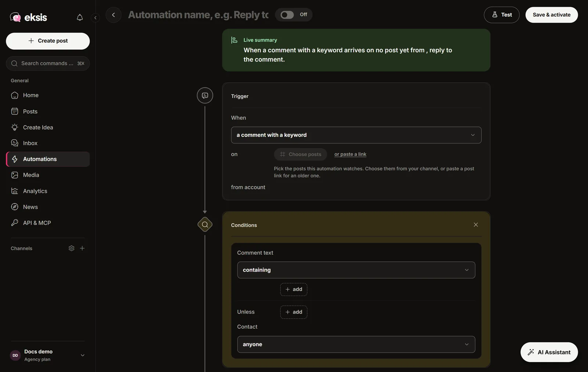The width and height of the screenshot is (588, 372).
Task: Click the Home icon in sidebar
Action: click(x=15, y=95)
